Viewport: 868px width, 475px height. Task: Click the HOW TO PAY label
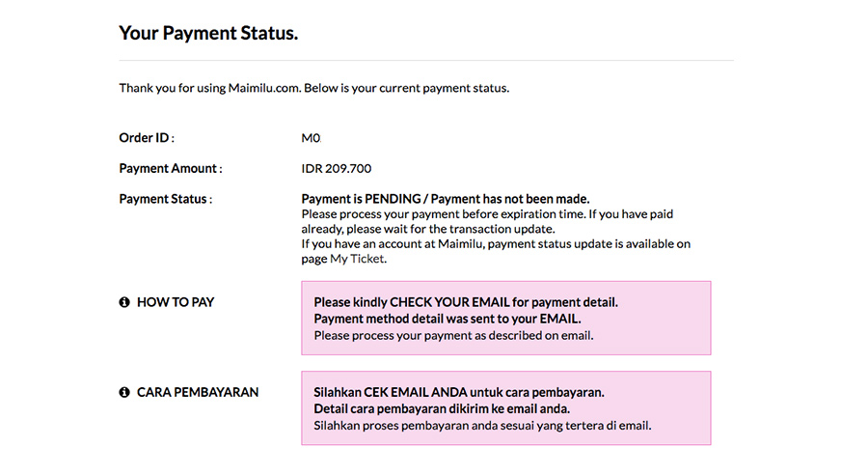pos(176,302)
